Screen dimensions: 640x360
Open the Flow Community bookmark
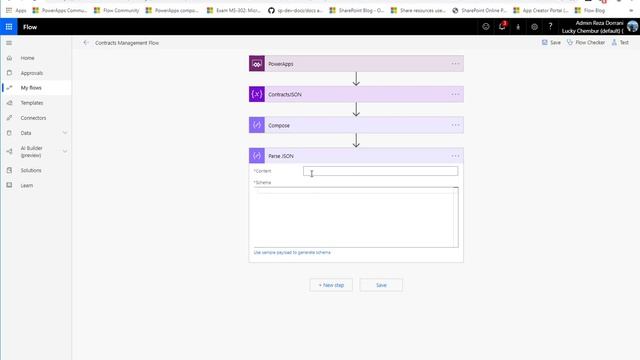tap(116, 11)
